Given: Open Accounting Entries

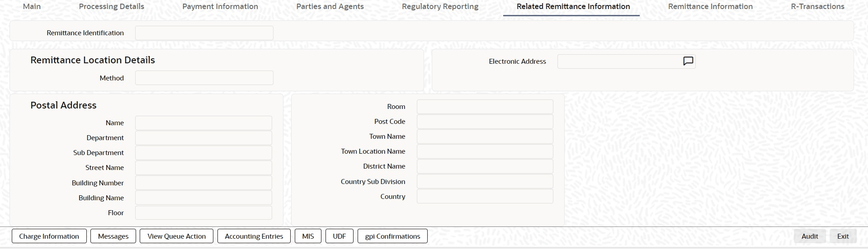Looking at the screenshot, I should 254,236.
